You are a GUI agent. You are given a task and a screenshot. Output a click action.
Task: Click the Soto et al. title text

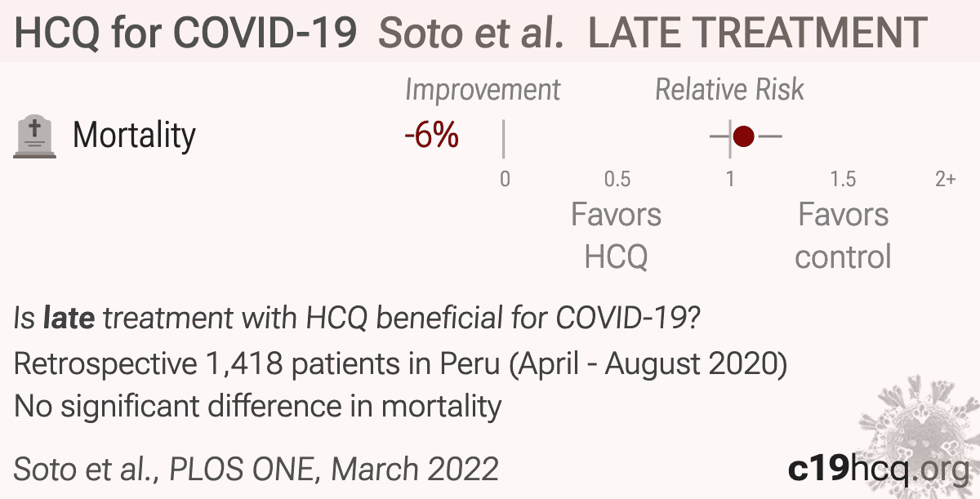pyautogui.click(x=473, y=33)
